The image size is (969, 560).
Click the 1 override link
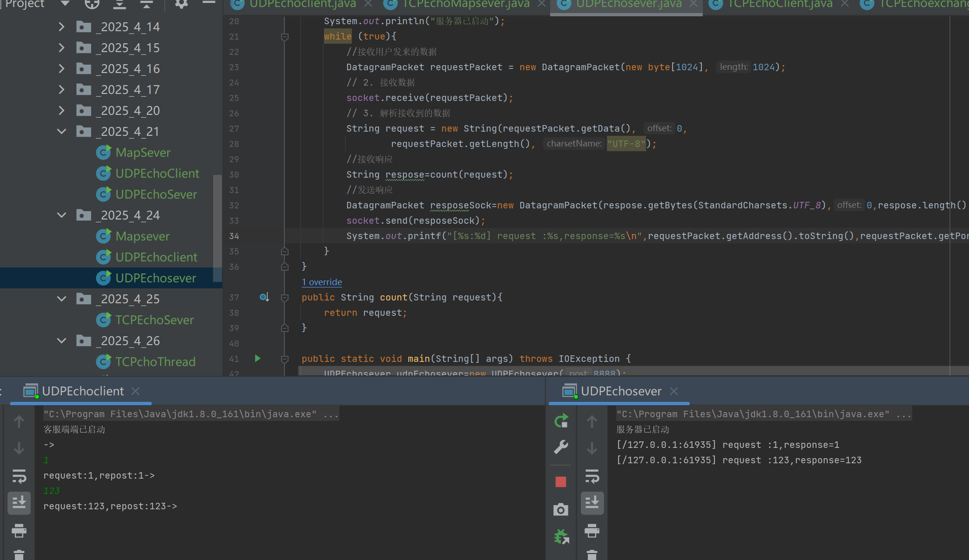pos(322,282)
